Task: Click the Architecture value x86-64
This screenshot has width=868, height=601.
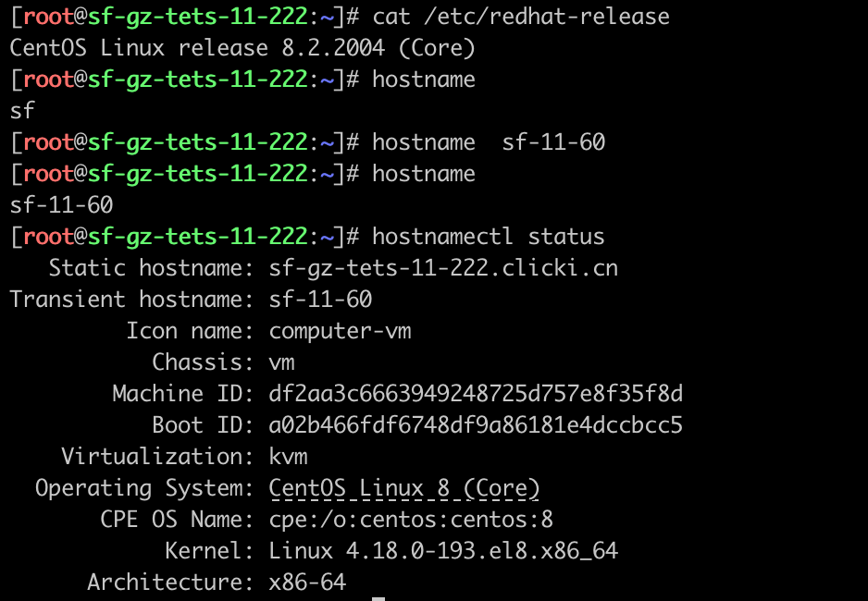Action: coord(307,583)
